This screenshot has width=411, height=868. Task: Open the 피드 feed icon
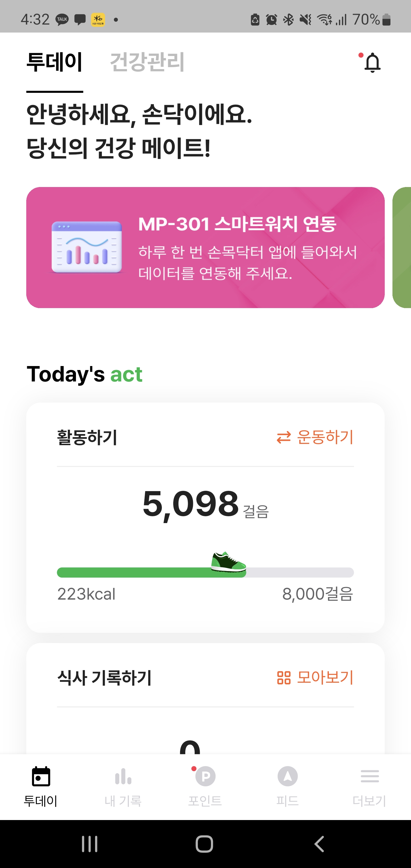tap(287, 776)
